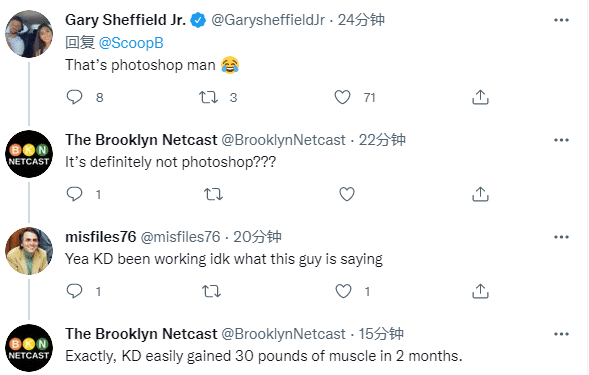Like misfiles76's 'KD been working' tweet
The height and width of the screenshot is (375, 589).
pyautogui.click(x=343, y=291)
